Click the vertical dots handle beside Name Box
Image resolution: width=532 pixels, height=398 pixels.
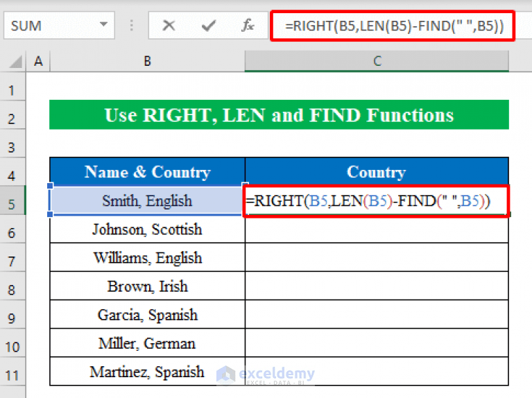pyautogui.click(x=131, y=26)
